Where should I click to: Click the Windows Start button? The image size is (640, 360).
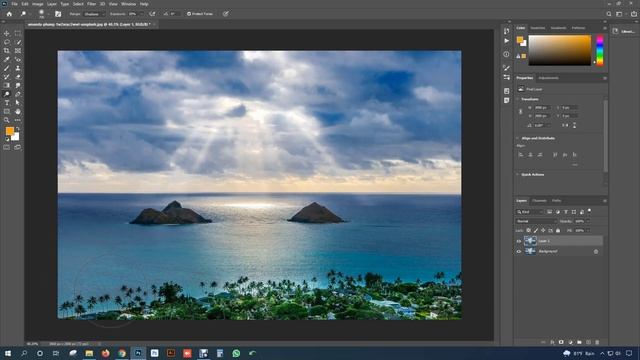(8, 353)
